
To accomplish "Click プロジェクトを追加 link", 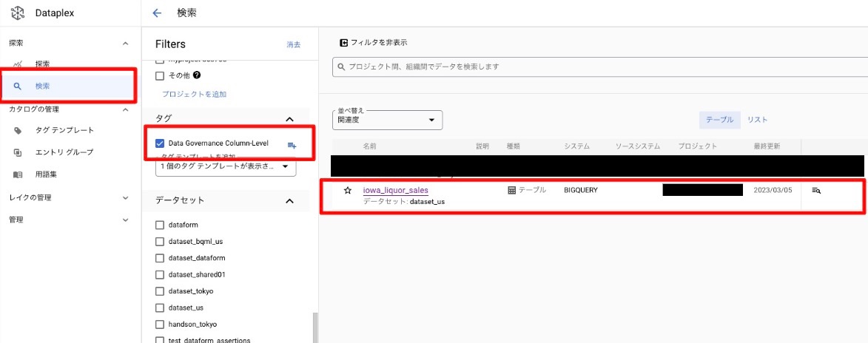I will pos(195,94).
